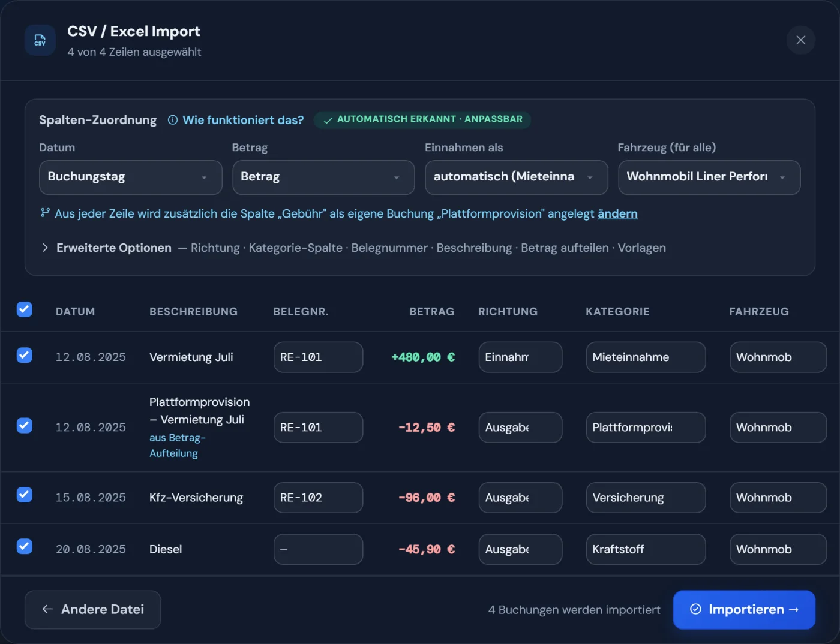Screen dimensions: 840x644
Task: Open the Versicherung category dropdown
Action: pyautogui.click(x=646, y=498)
